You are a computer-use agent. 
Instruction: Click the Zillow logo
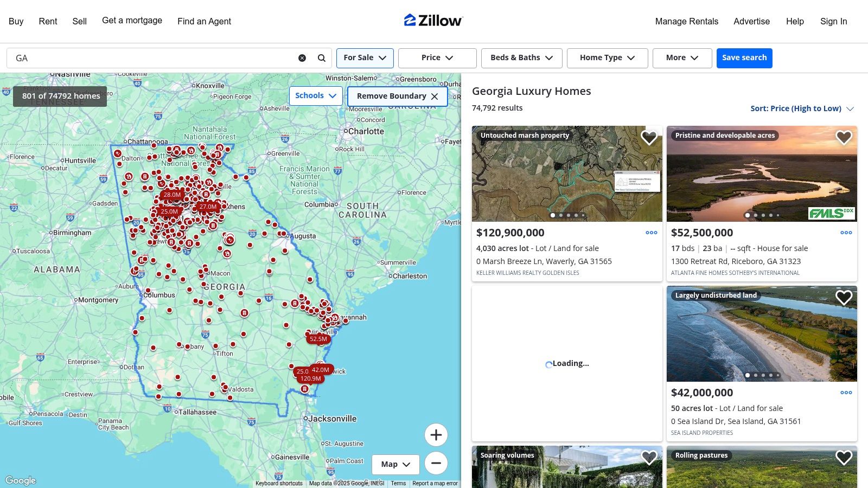click(433, 21)
